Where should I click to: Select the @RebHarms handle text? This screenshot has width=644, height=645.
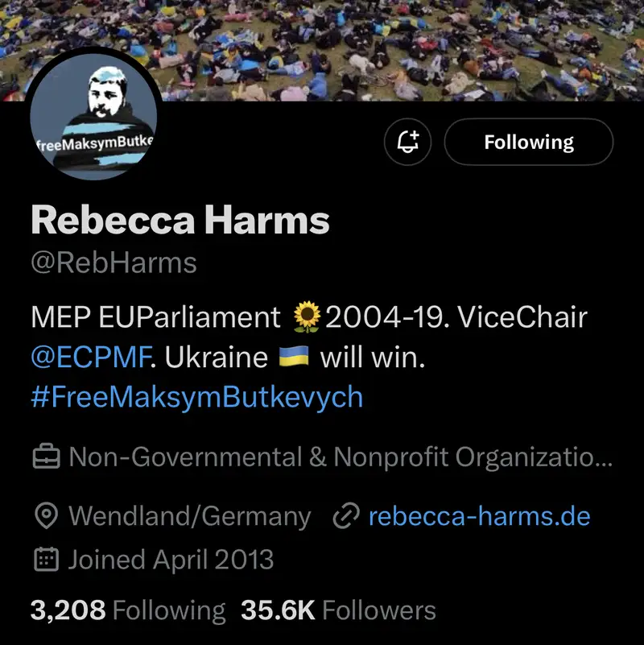point(114,263)
